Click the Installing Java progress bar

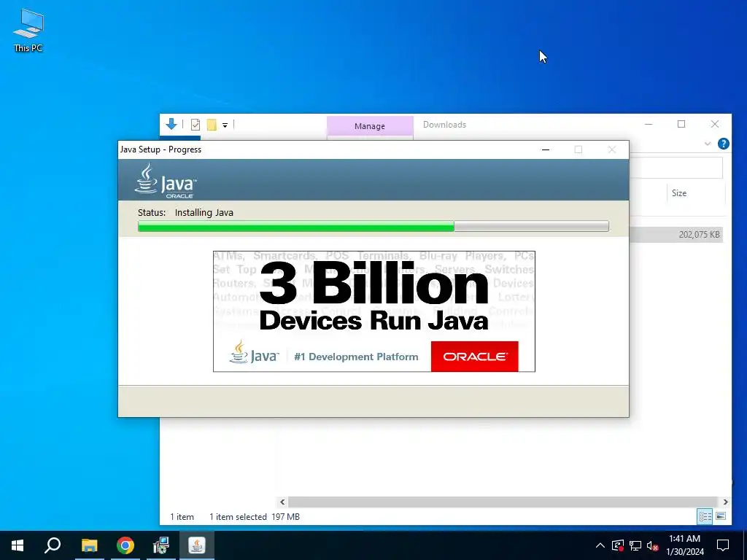click(373, 226)
